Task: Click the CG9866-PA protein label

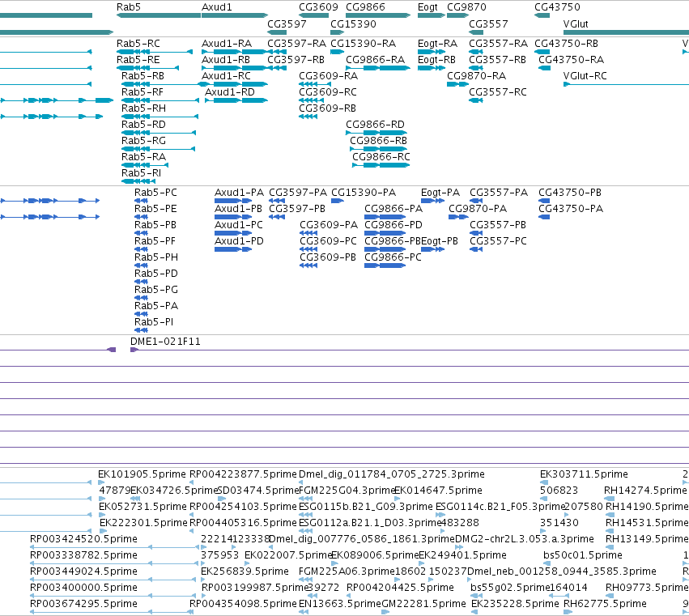Action: pyautogui.click(x=393, y=209)
